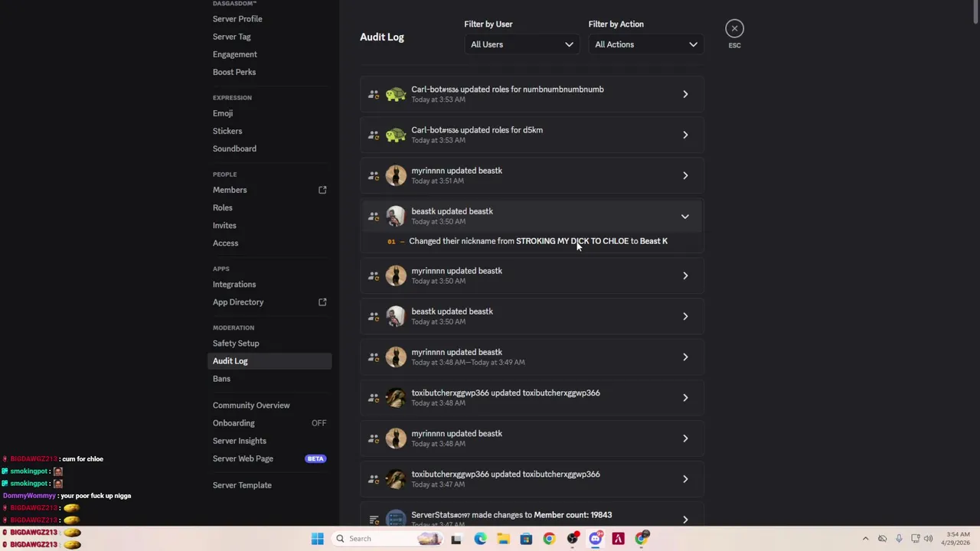Image resolution: width=980 pixels, height=551 pixels.
Task: Click the external link icon next to App Directory
Action: tap(322, 302)
